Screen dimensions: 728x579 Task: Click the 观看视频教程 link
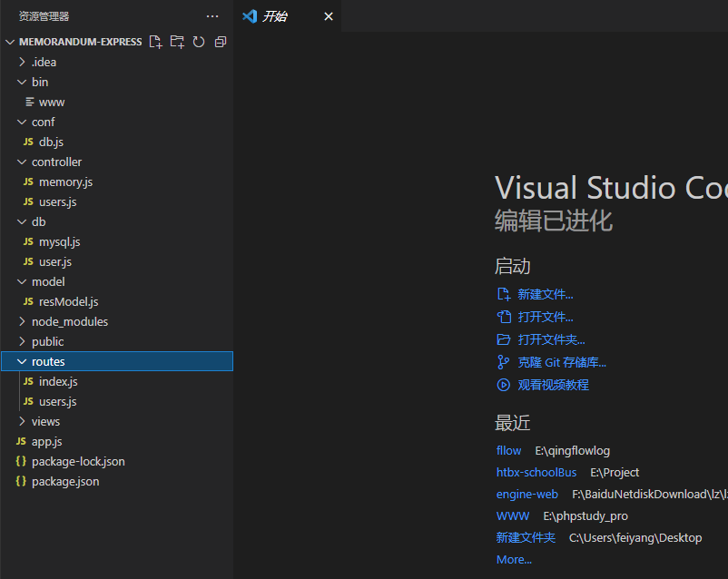[x=553, y=385]
